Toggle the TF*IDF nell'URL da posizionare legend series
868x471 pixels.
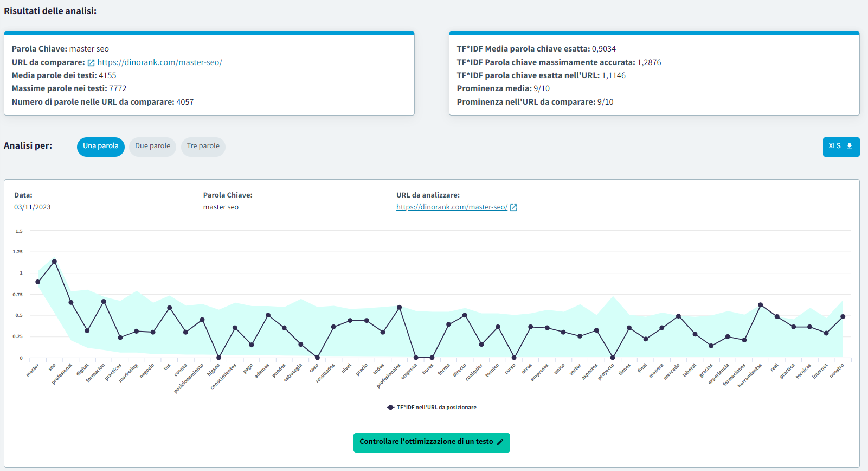click(x=436, y=408)
